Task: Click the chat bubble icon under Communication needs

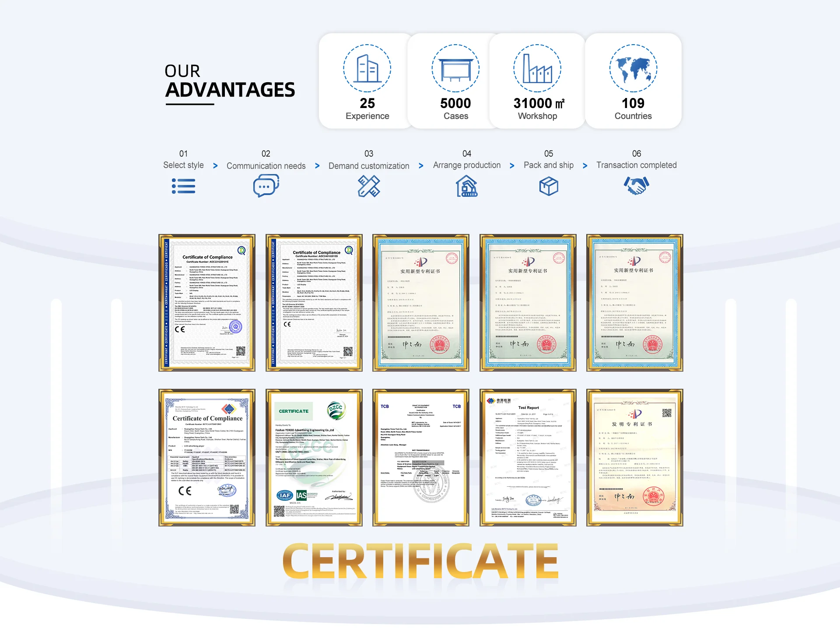Action: tap(266, 186)
